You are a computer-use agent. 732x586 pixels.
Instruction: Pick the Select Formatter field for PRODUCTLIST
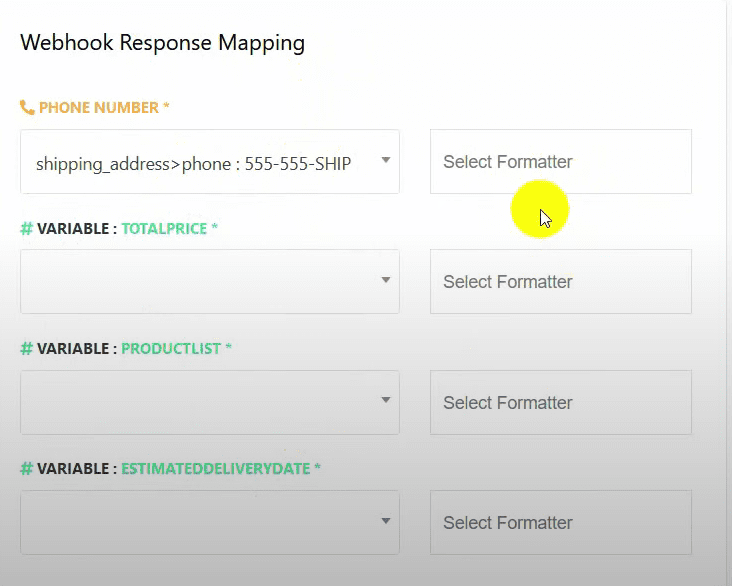pos(560,402)
